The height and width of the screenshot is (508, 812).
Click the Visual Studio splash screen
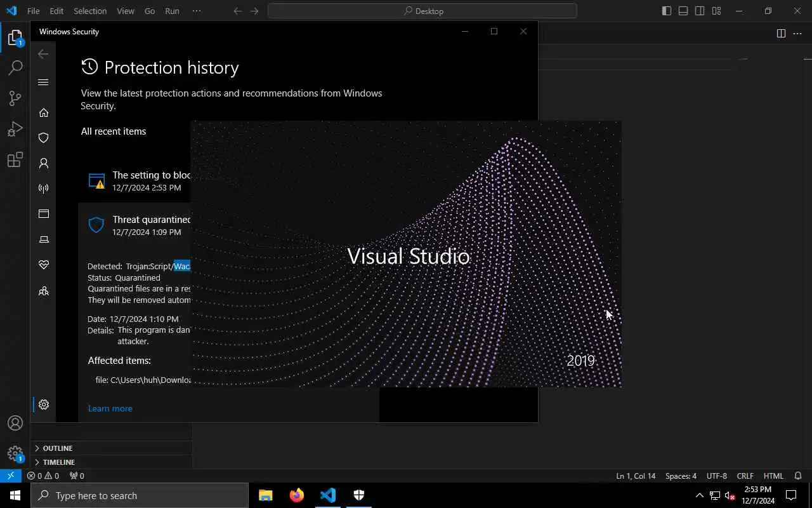click(406, 254)
